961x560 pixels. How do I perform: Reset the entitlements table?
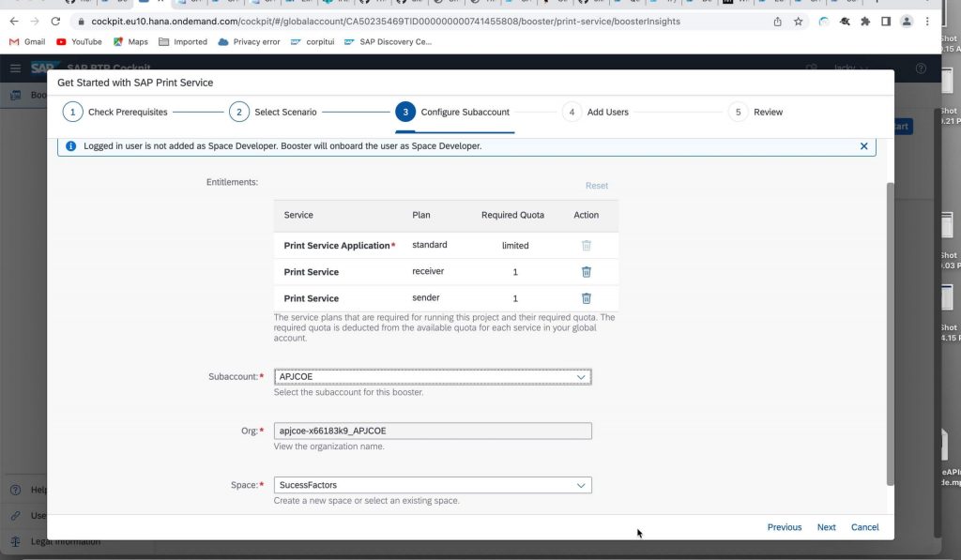[596, 186]
